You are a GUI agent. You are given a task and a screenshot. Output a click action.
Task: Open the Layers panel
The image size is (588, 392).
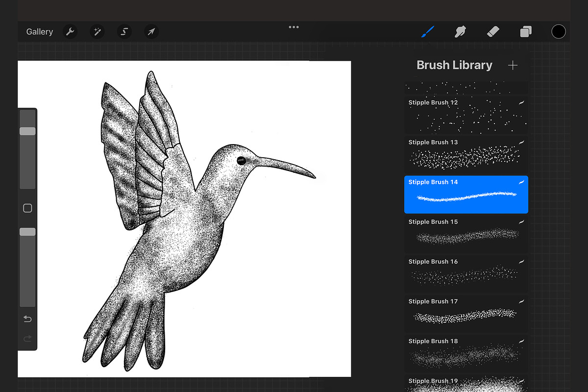(526, 31)
